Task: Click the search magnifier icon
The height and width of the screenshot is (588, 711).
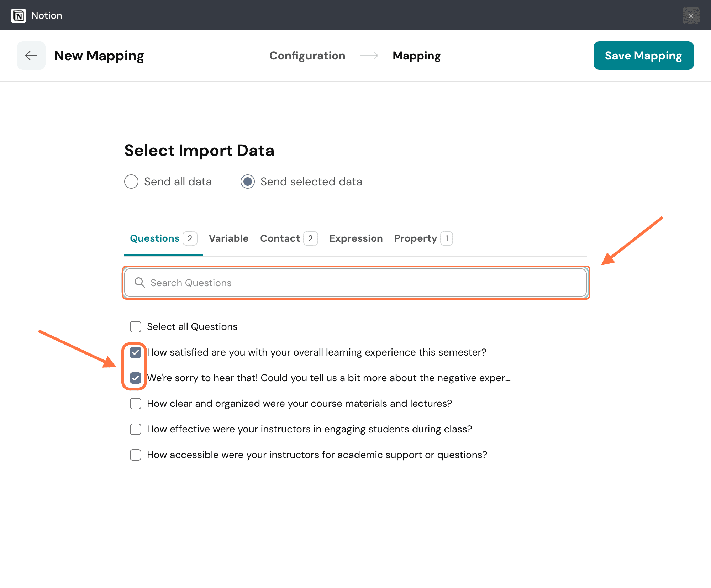Action: pos(139,283)
